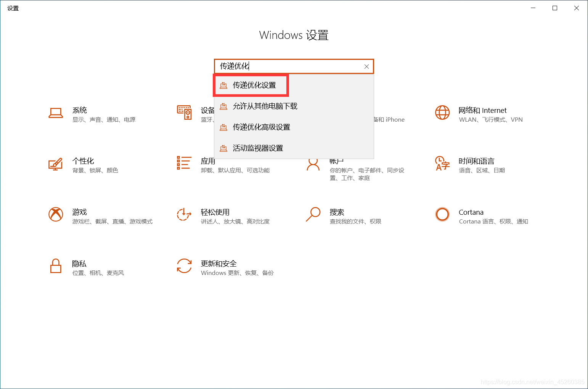Click 查找我的文件、权限 description

(x=355, y=222)
